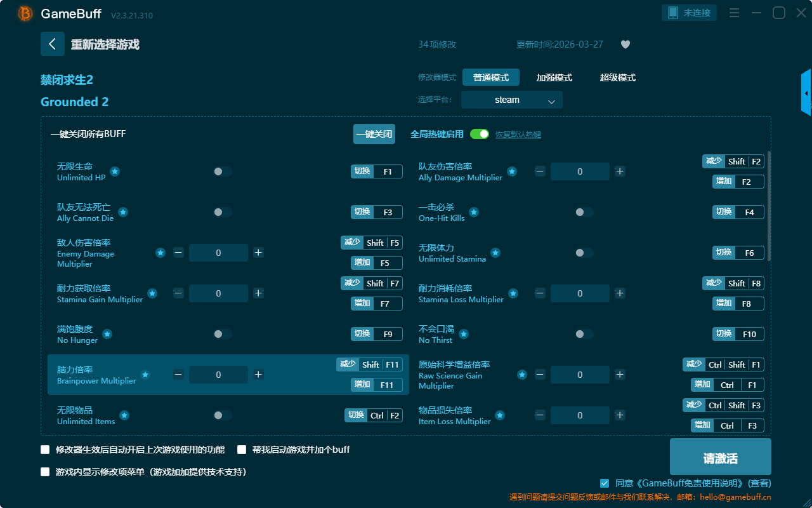812x508 pixels.
Task: Open the steam platform dropdown
Action: (x=511, y=100)
